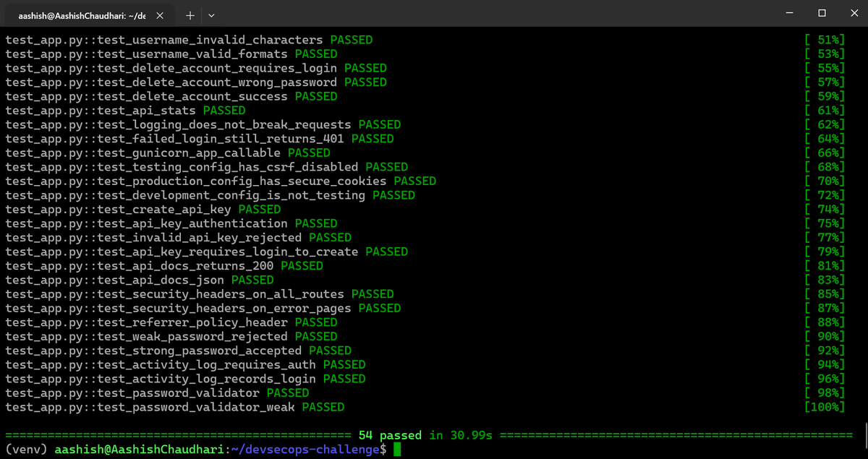The image size is (868, 459).
Task: Click the test_password_validator_weak line
Action: coord(175,407)
